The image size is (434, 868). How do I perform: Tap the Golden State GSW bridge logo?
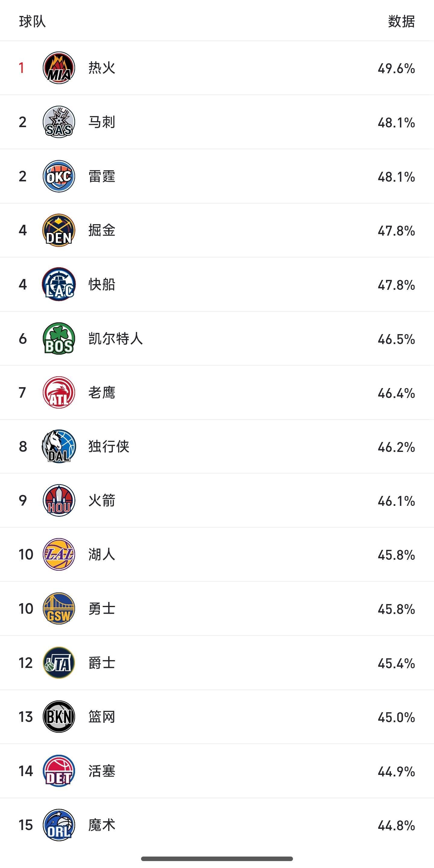click(x=59, y=609)
